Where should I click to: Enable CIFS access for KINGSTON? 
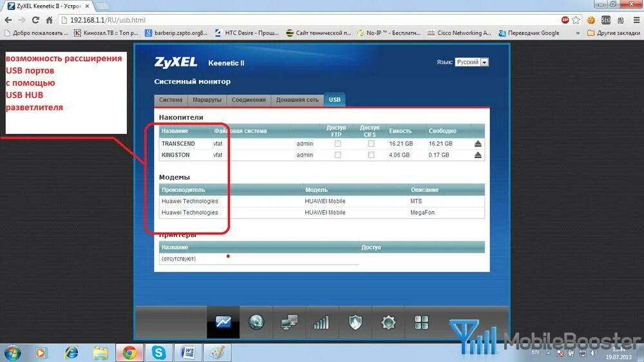pos(372,155)
